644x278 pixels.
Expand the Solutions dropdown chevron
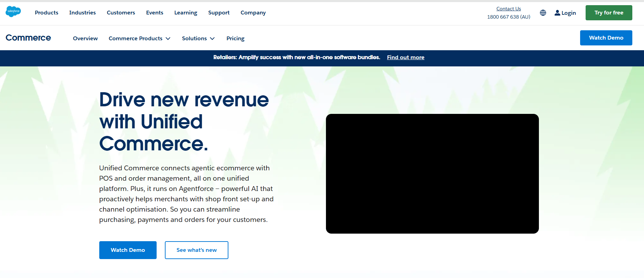pyautogui.click(x=212, y=39)
